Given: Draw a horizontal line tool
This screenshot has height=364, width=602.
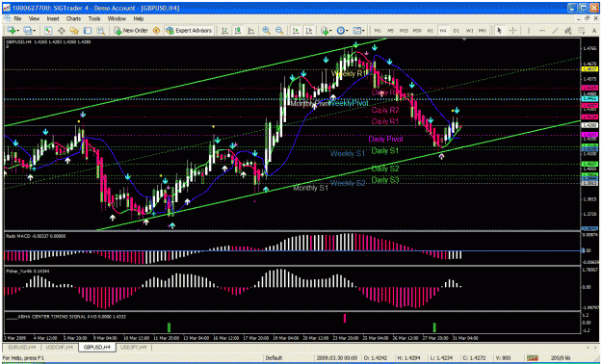Looking at the screenshot, I should [x=542, y=31].
